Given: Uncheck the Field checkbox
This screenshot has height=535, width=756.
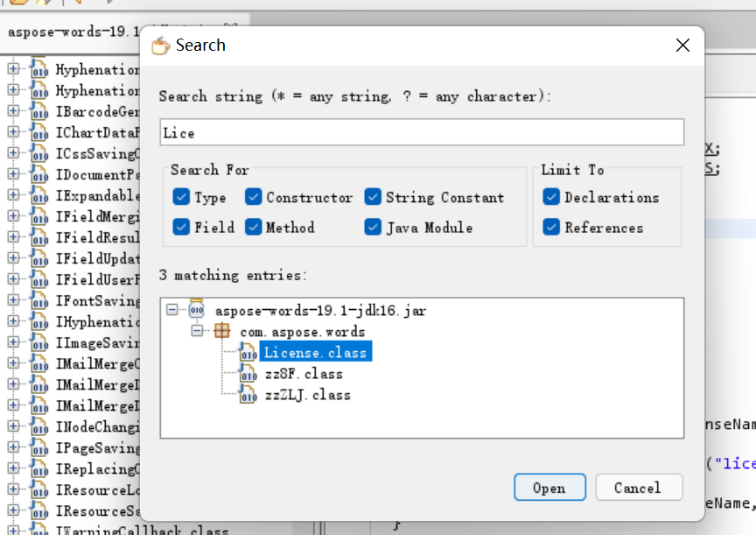Looking at the screenshot, I should 181,227.
